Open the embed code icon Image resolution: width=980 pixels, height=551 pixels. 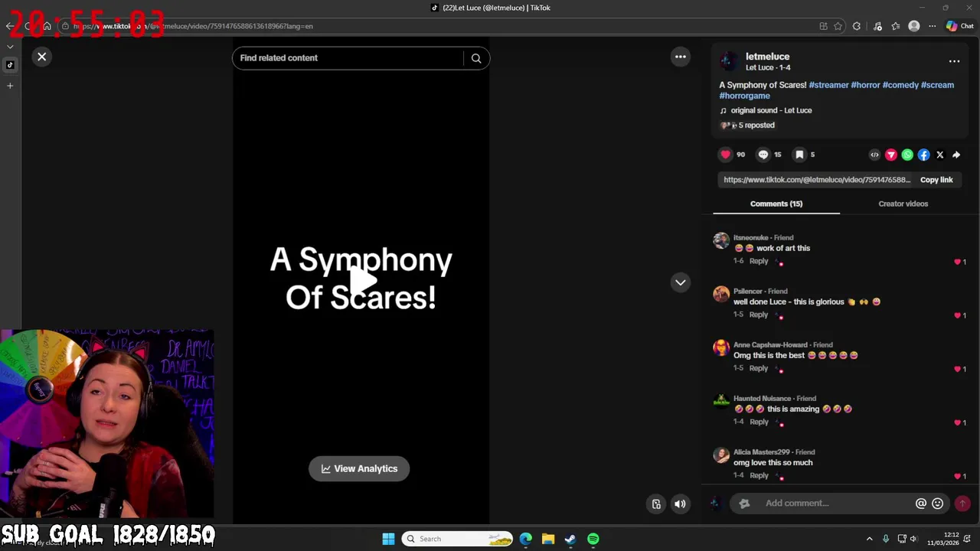pyautogui.click(x=874, y=155)
